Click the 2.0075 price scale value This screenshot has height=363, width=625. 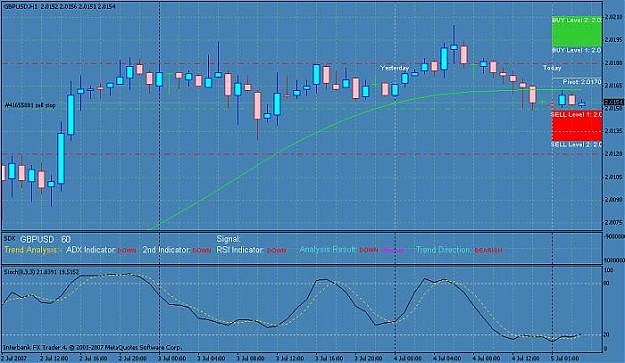[x=614, y=222]
